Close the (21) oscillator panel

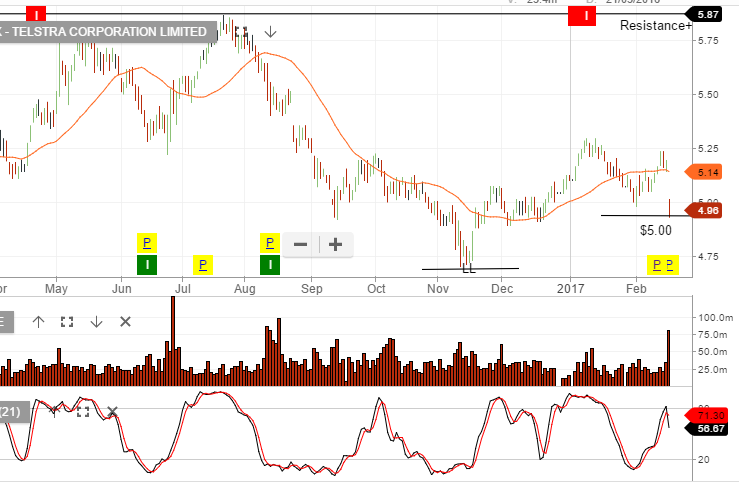112,412
